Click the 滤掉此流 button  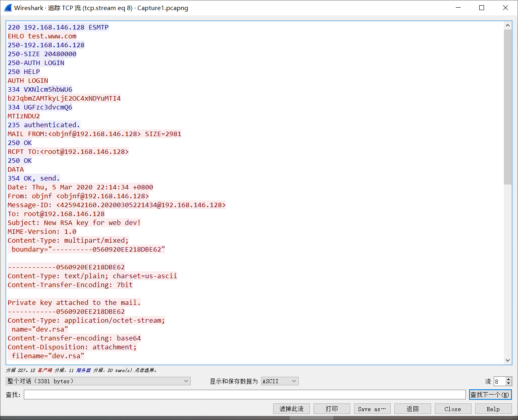291,409
